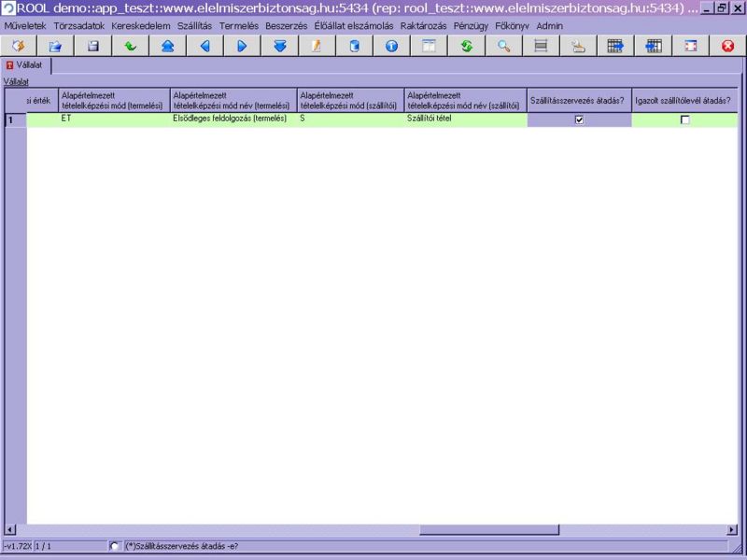
Task: Select the radio button in status bar
Action: tap(115, 546)
